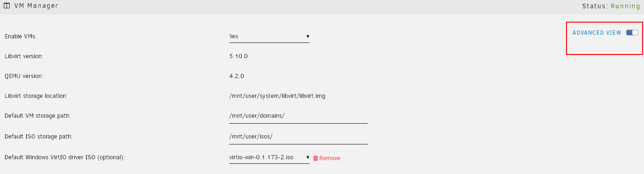
Task: Select the Libvirt version value 5.10.0
Action: [x=239, y=56]
